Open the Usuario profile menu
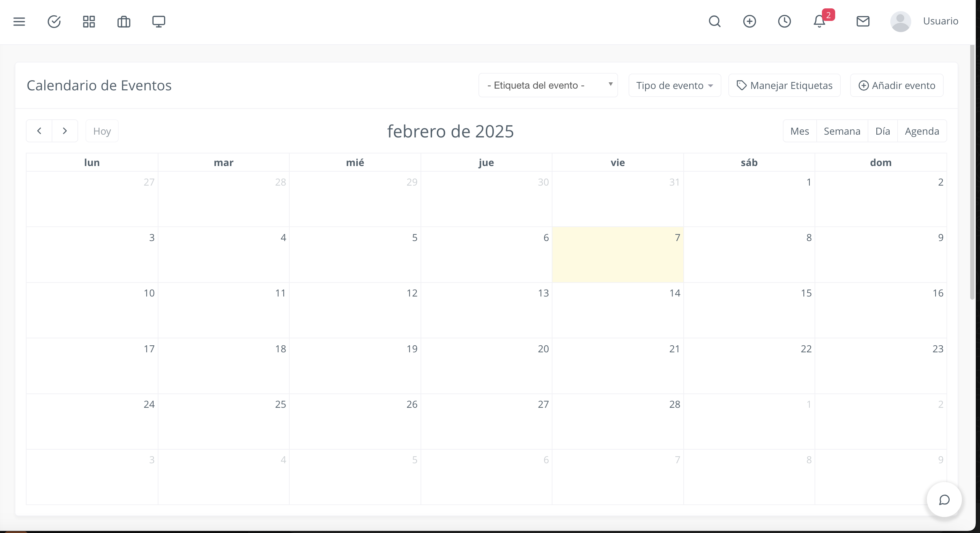This screenshot has width=980, height=533. [925, 21]
